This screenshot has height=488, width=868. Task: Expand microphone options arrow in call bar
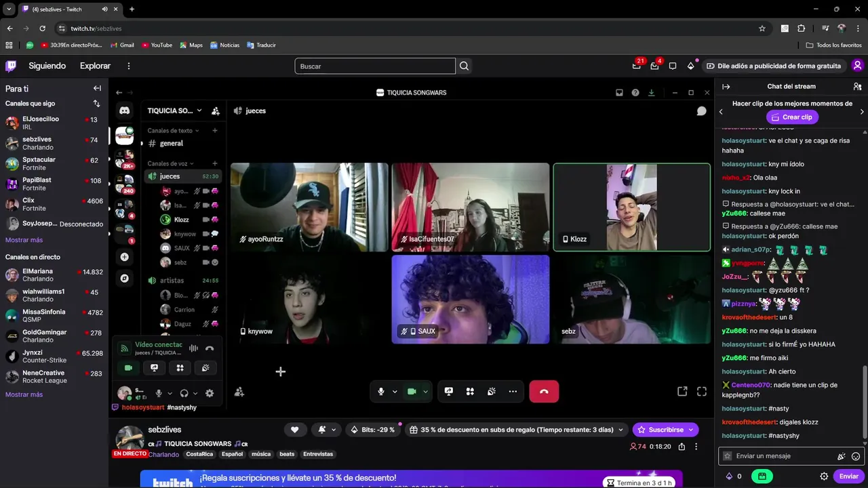coord(395,391)
